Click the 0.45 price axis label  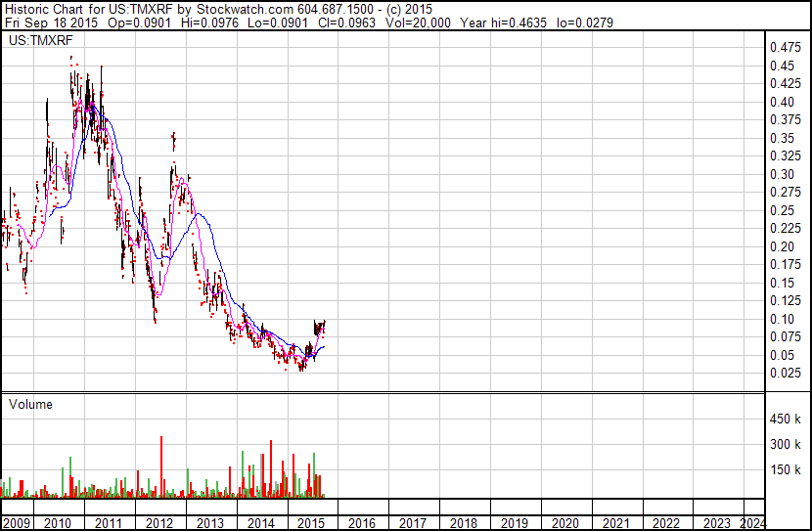pyautogui.click(x=782, y=66)
